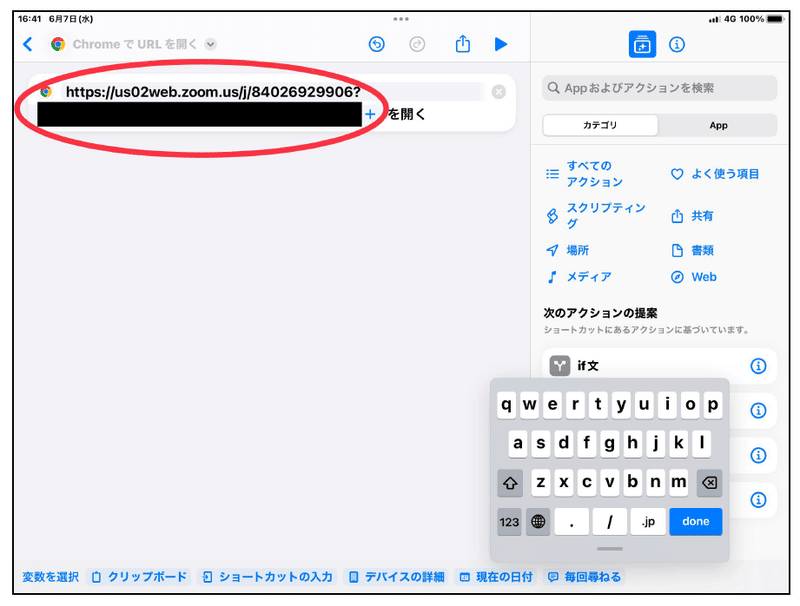Expand the shortcut title dropdown chevron
The width and height of the screenshot is (800, 606).
pos(210,44)
